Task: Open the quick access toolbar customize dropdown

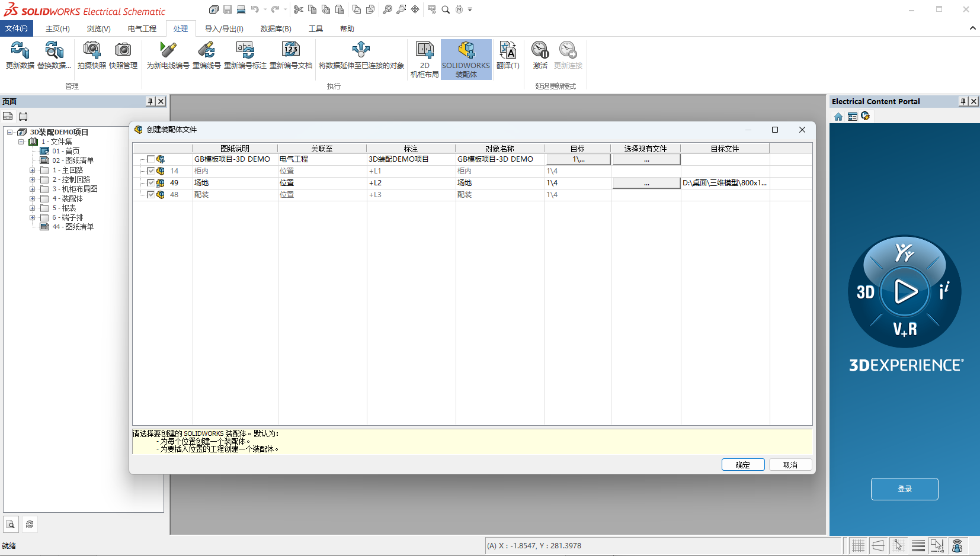Action: point(470,9)
